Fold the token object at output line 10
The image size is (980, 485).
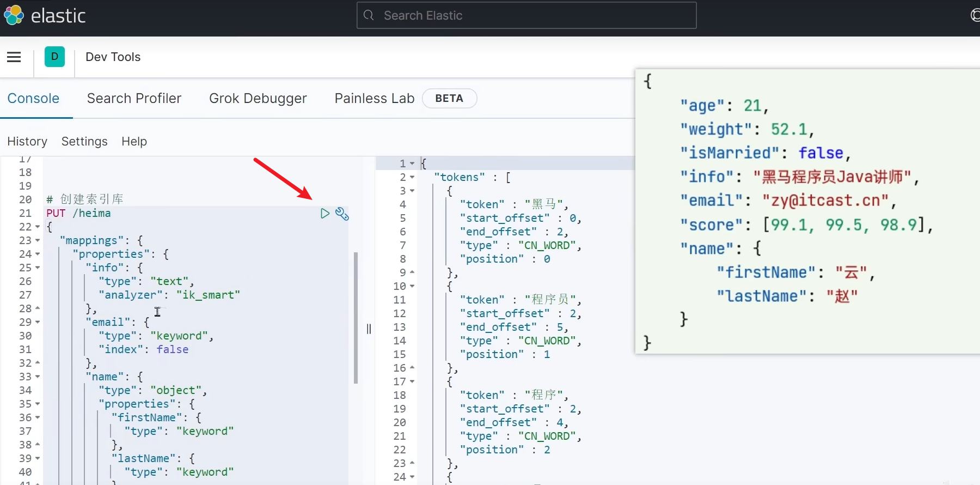412,286
